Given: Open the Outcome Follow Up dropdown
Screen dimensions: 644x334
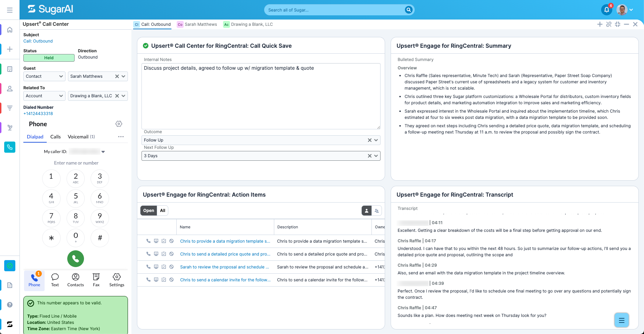Looking at the screenshot, I should coord(261,140).
